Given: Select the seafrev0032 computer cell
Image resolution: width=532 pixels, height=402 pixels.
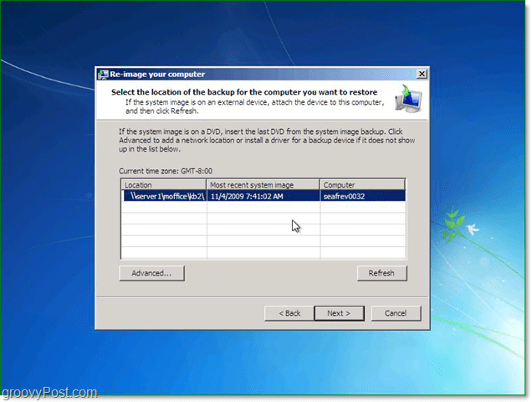Looking at the screenshot, I should [363, 196].
